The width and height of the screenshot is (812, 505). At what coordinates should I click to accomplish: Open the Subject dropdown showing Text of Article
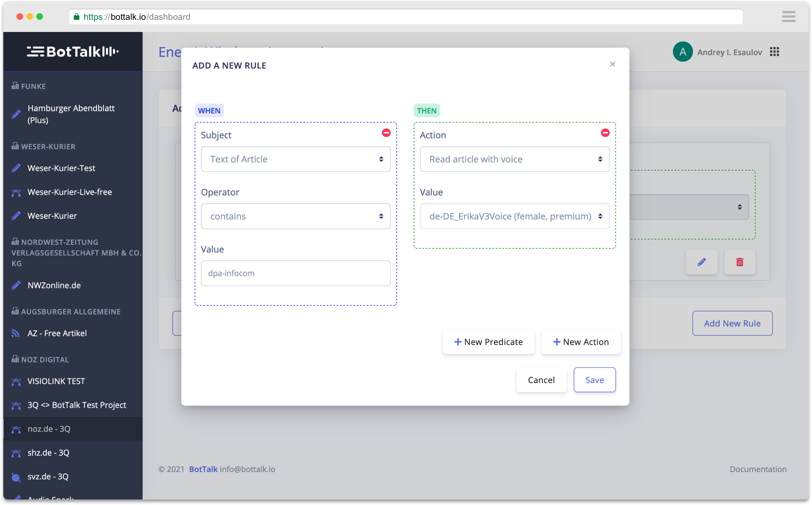[296, 159]
